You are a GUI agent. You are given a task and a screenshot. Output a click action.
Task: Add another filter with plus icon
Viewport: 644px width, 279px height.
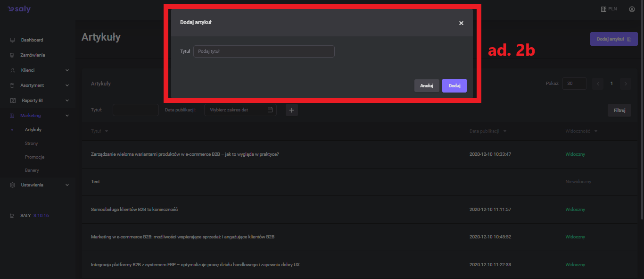click(291, 110)
